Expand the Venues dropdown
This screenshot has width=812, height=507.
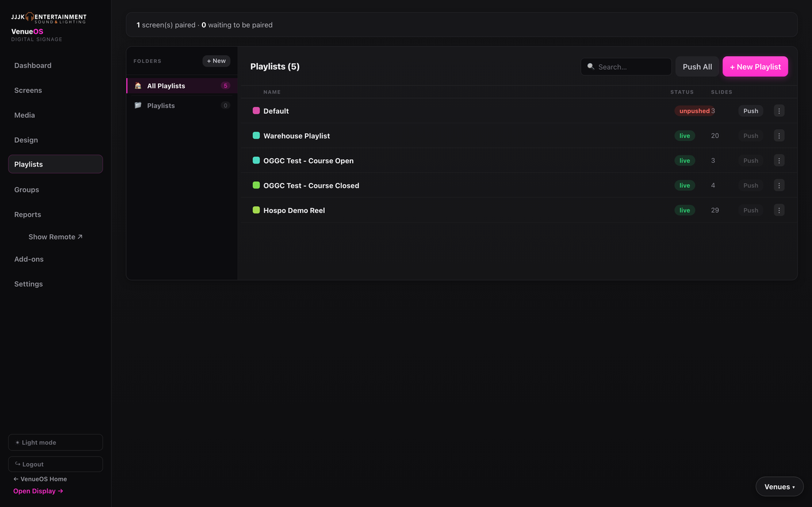click(780, 486)
